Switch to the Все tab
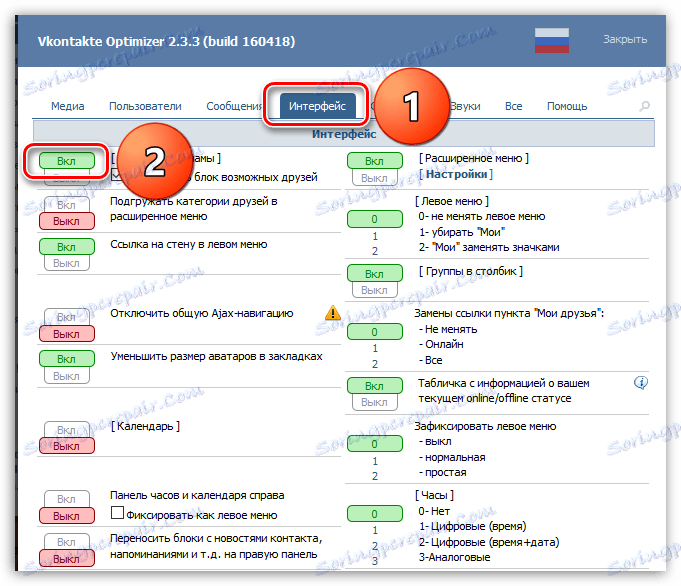The image size is (681, 586). point(513,106)
